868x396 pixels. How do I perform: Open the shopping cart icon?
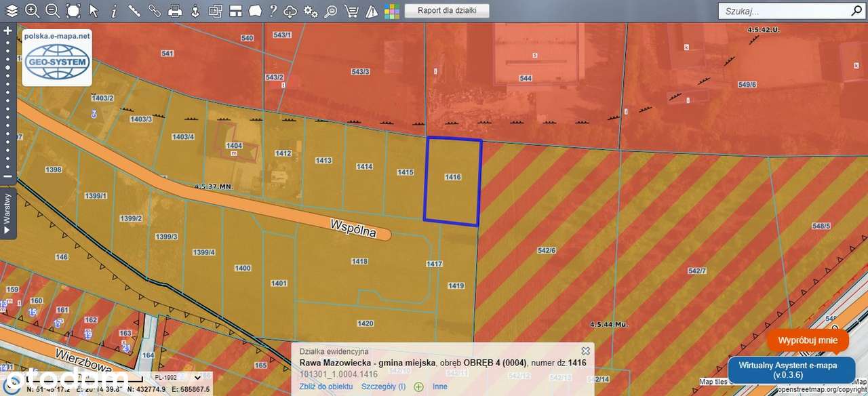pos(351,10)
